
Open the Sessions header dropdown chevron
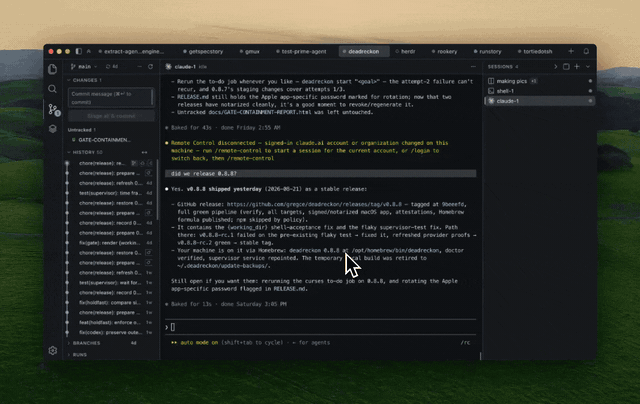pyautogui.click(x=588, y=67)
